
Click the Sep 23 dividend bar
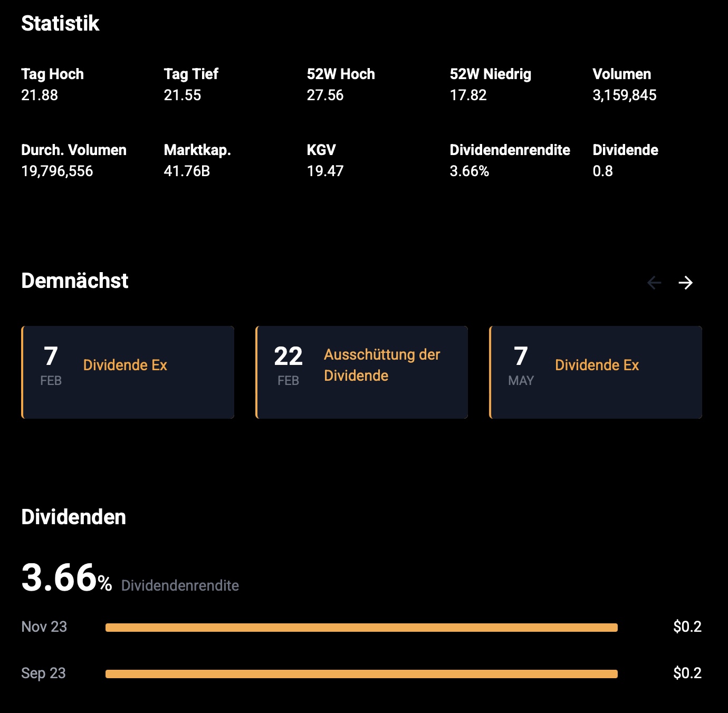pyautogui.click(x=361, y=674)
